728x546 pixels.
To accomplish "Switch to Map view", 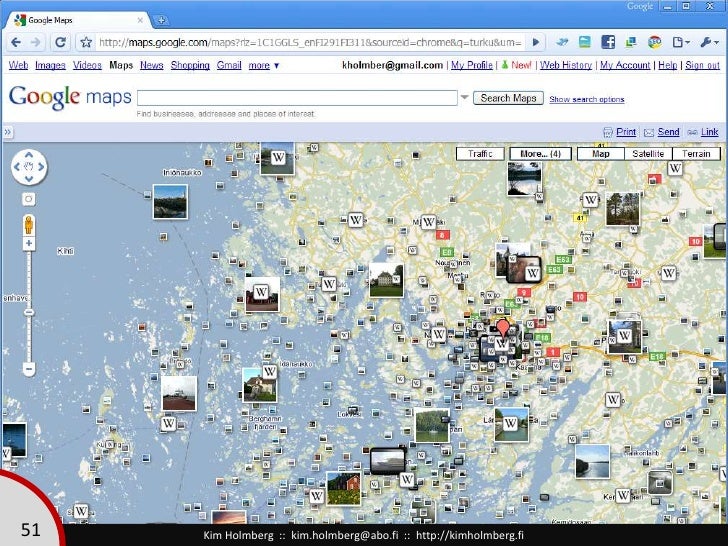I will tap(601, 154).
